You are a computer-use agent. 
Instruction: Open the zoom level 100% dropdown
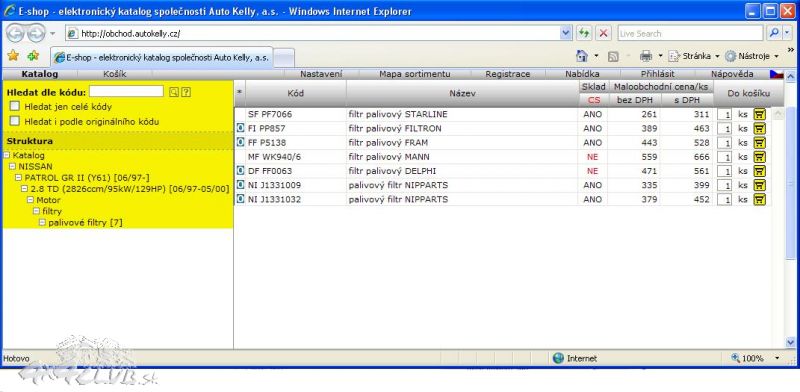coord(777,358)
